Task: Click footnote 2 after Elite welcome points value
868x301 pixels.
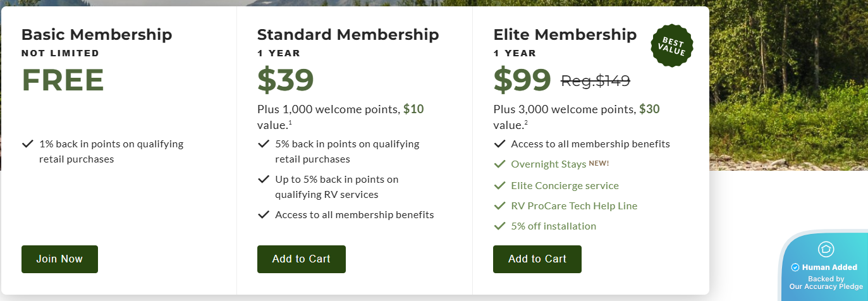Action: coord(526,123)
